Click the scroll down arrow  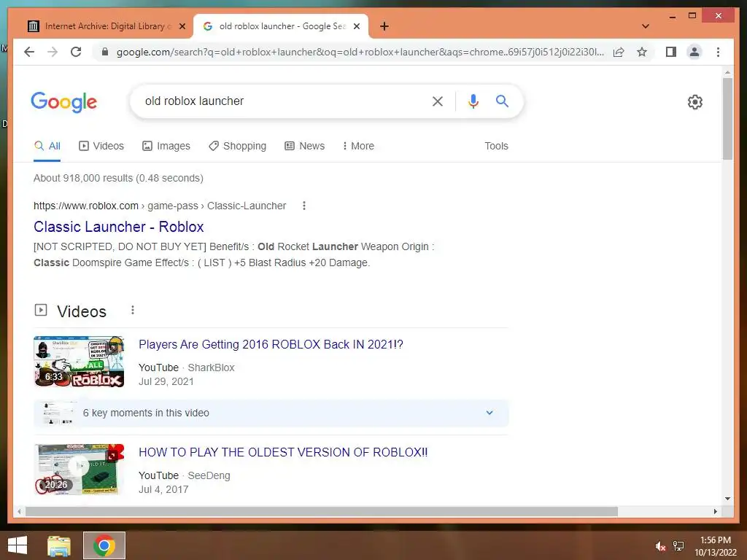(x=727, y=499)
